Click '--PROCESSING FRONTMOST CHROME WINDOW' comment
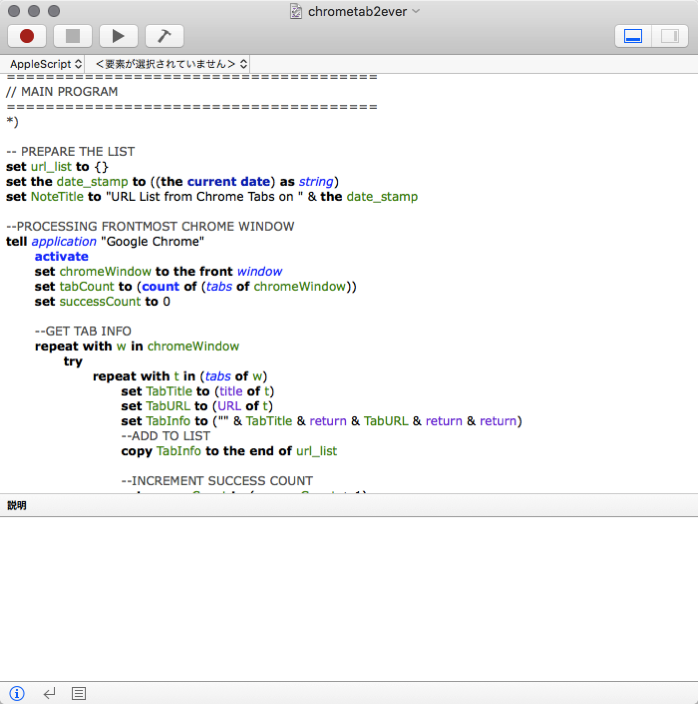Viewport: 698px width, 704px height. point(150,226)
